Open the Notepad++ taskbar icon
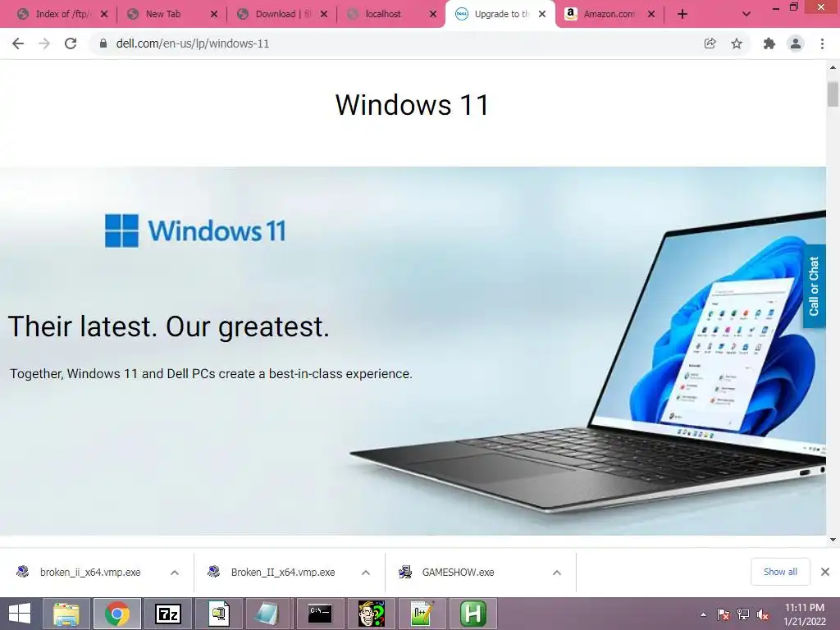 (x=421, y=614)
